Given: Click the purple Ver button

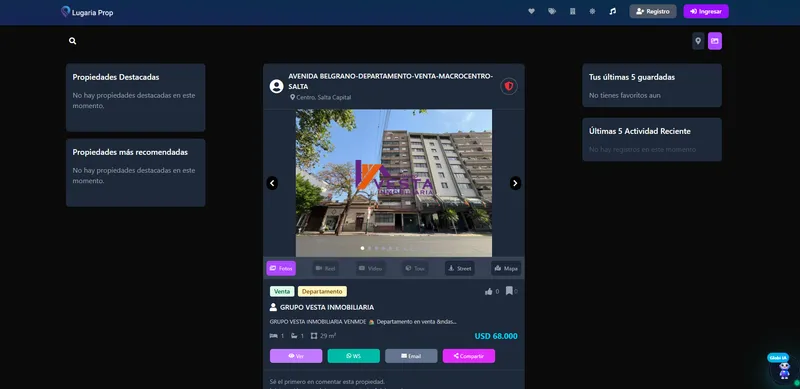Looking at the screenshot, I should [x=296, y=356].
